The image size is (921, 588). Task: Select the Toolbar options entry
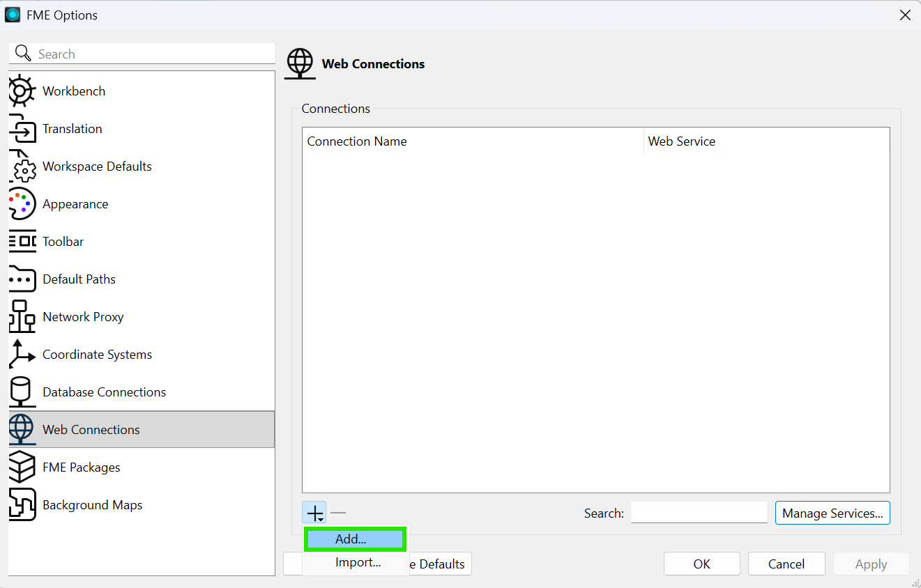[142, 242]
